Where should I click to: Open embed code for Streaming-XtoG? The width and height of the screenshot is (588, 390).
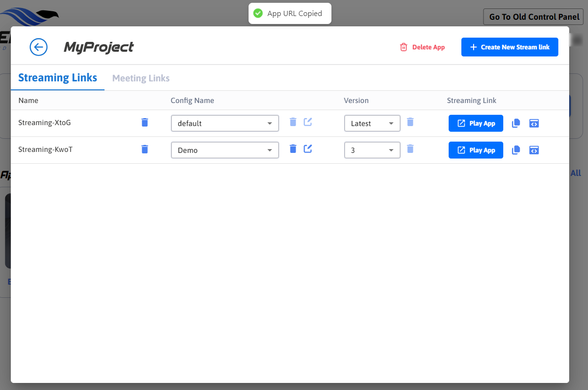click(x=534, y=123)
